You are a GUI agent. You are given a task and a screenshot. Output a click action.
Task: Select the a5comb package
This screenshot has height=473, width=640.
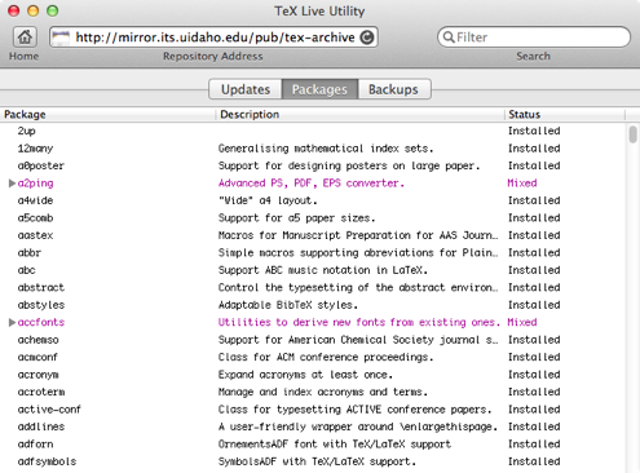tap(35, 218)
